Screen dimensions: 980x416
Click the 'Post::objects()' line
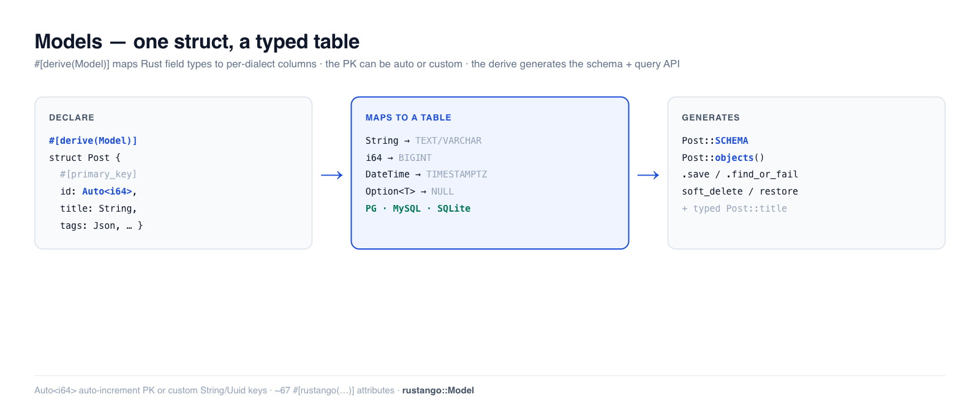(x=723, y=158)
